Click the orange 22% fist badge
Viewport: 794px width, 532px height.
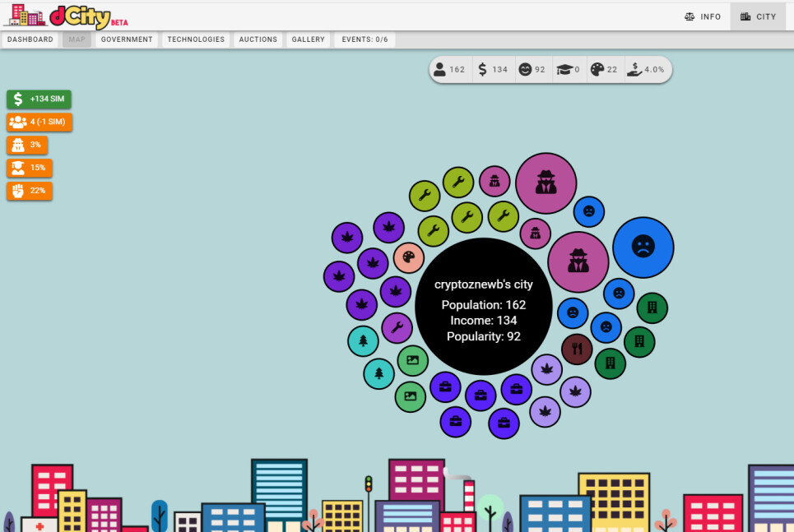pos(30,191)
